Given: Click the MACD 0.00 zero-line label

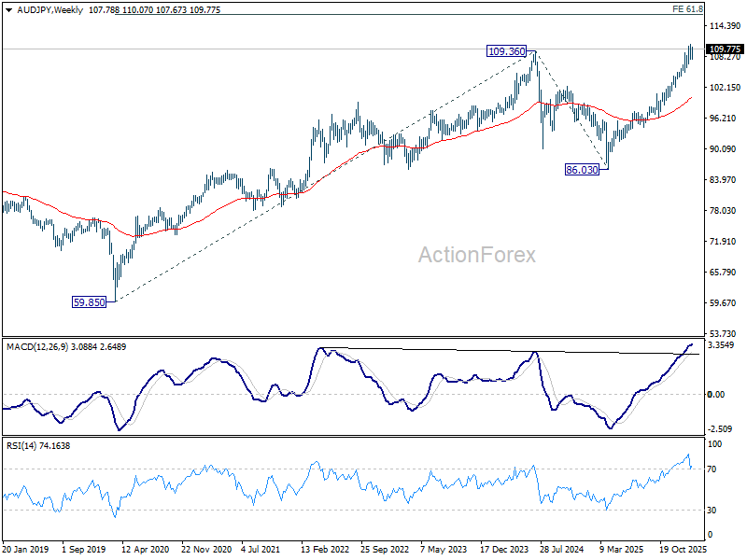Looking at the screenshot, I should click(716, 394).
